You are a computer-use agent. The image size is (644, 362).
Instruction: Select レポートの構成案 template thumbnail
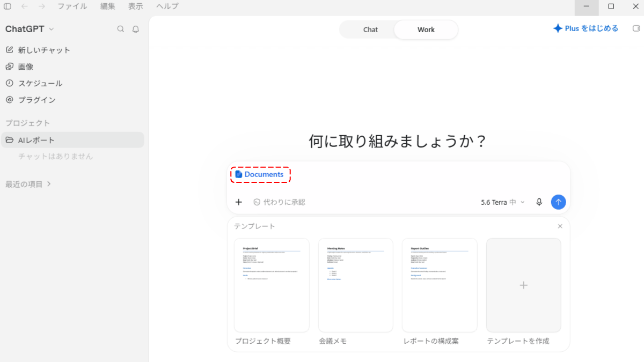pos(440,285)
